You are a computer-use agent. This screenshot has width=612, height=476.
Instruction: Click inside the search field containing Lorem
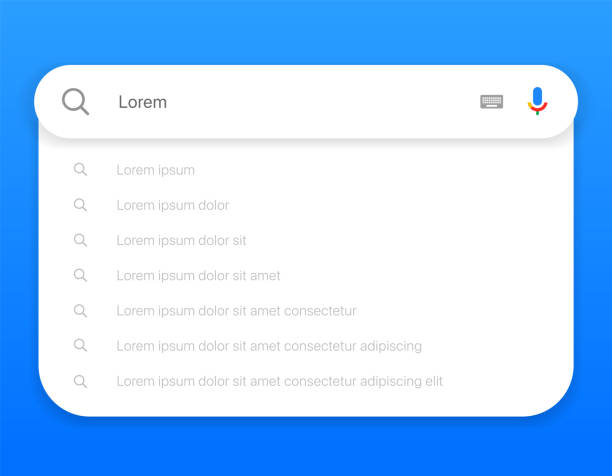[306, 102]
